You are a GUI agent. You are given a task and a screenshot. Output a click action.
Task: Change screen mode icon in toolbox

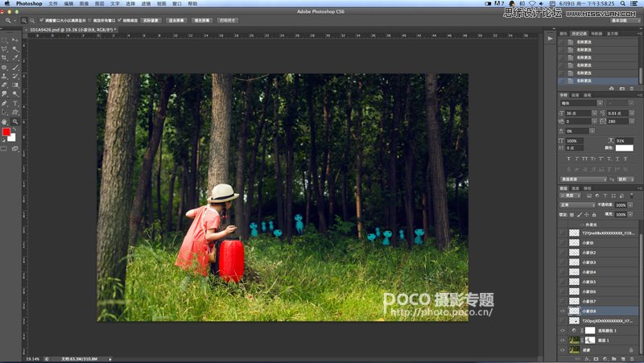(14, 149)
